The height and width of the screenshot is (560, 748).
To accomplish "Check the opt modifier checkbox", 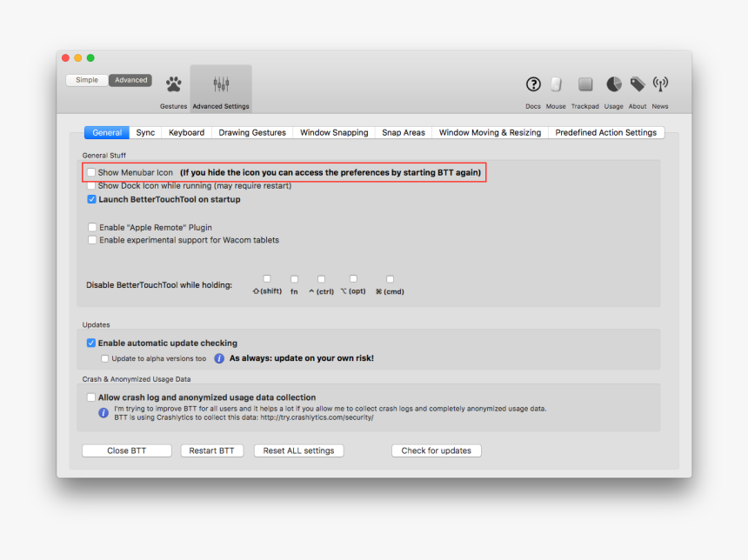I will tap(353, 278).
